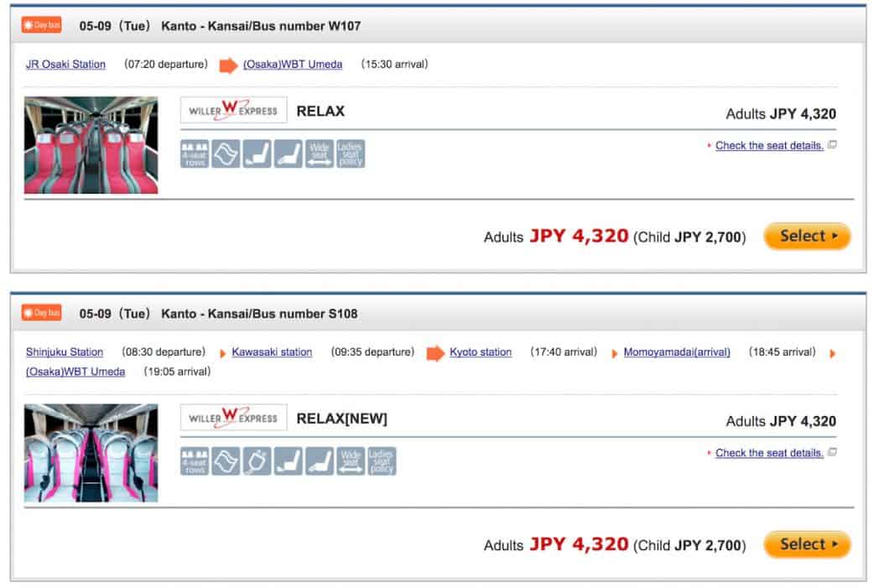Click the 4-seat rows icon for bus S108
Viewport: 874px width, 588px height.
coord(194,461)
